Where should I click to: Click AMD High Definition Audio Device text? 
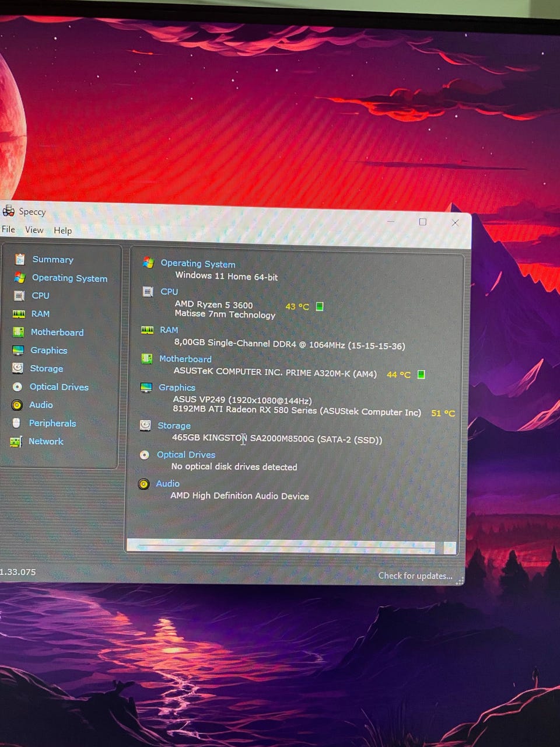coord(240,496)
